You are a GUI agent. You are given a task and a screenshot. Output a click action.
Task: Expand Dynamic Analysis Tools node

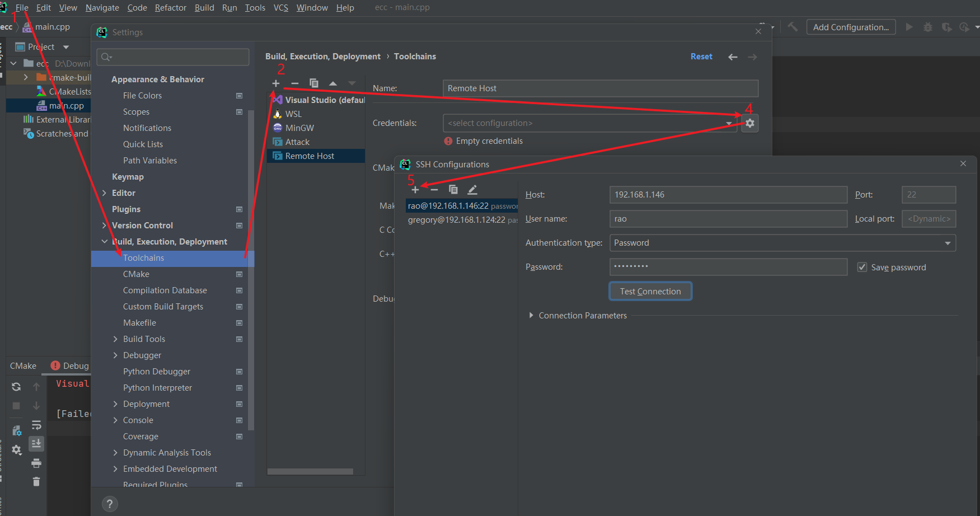pyautogui.click(x=115, y=453)
